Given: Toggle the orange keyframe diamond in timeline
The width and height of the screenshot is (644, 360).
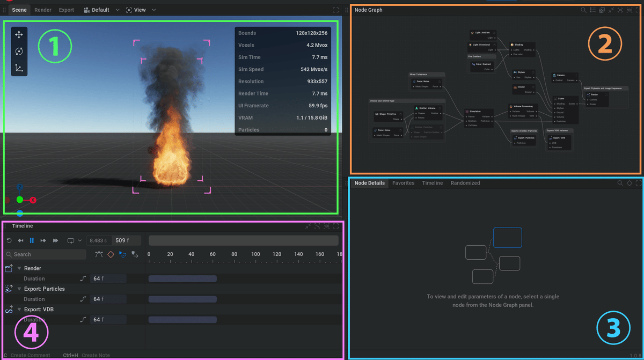Looking at the screenshot, I should coord(111,254).
